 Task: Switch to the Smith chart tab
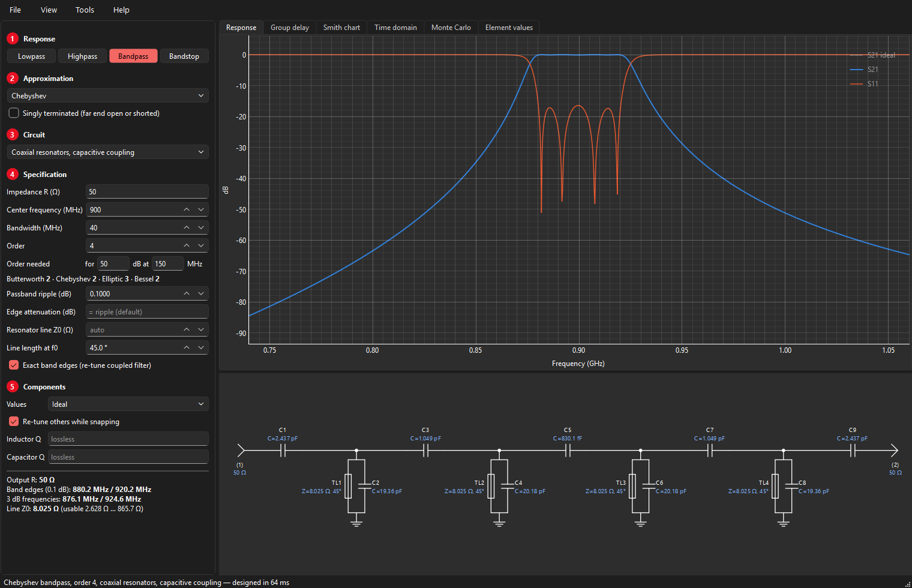click(x=341, y=27)
